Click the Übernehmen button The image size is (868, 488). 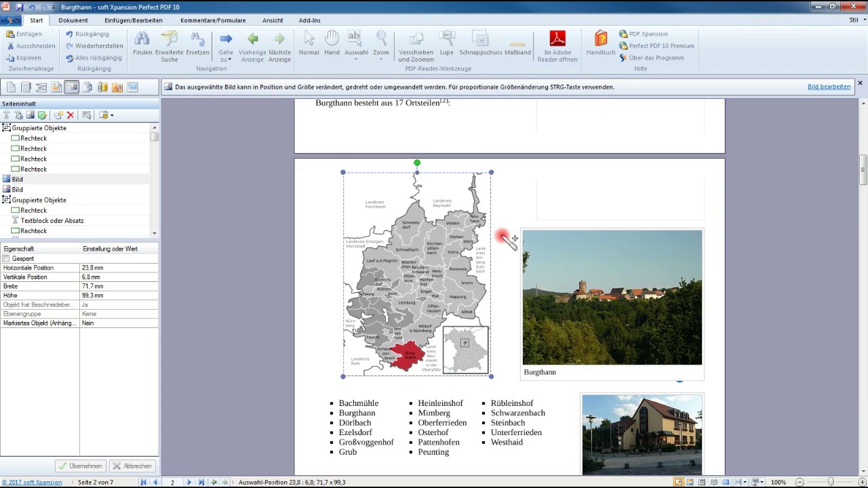[81, 466]
